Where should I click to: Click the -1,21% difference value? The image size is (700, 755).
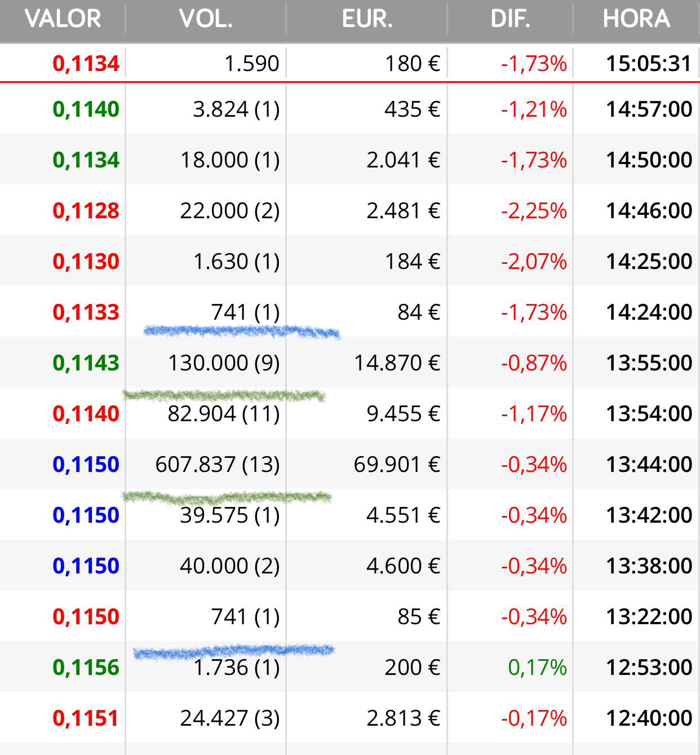coord(534,109)
